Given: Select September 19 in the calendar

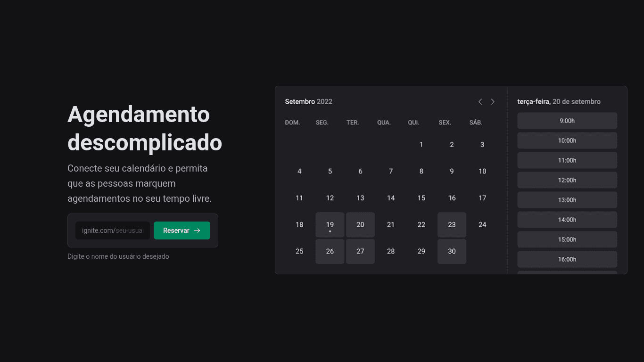Looking at the screenshot, I should click(x=330, y=225).
